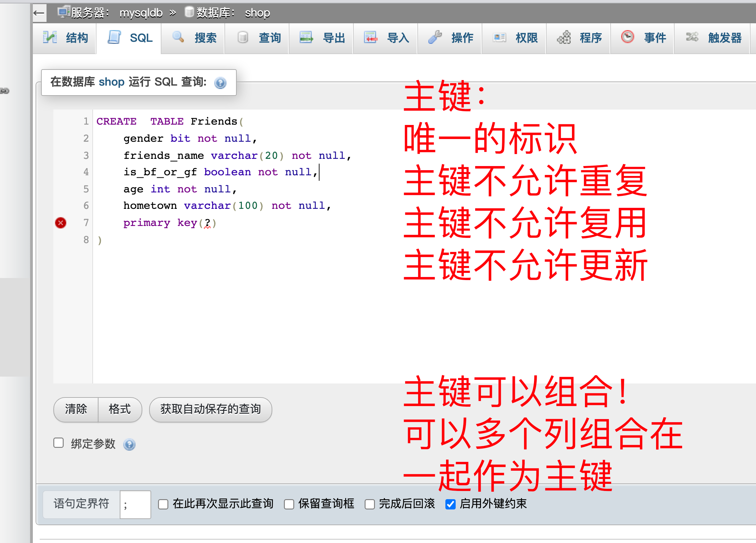Click the bind parameters help icon
This screenshot has height=543, width=756.
pos(129,444)
